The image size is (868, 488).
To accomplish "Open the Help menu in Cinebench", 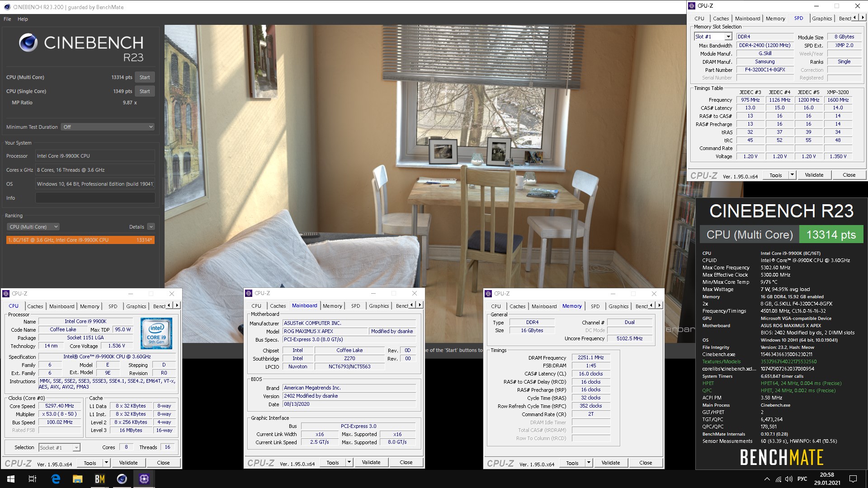I will click(x=23, y=19).
